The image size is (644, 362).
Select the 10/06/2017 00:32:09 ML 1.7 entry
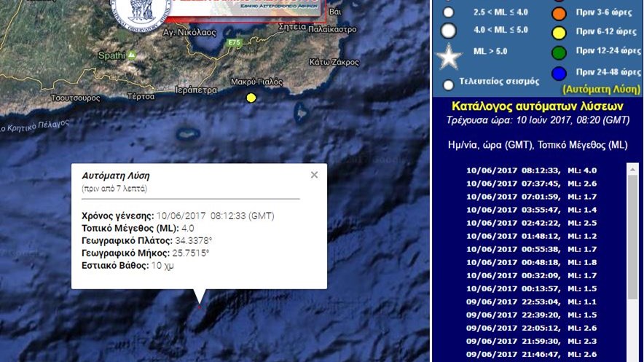coord(532,275)
